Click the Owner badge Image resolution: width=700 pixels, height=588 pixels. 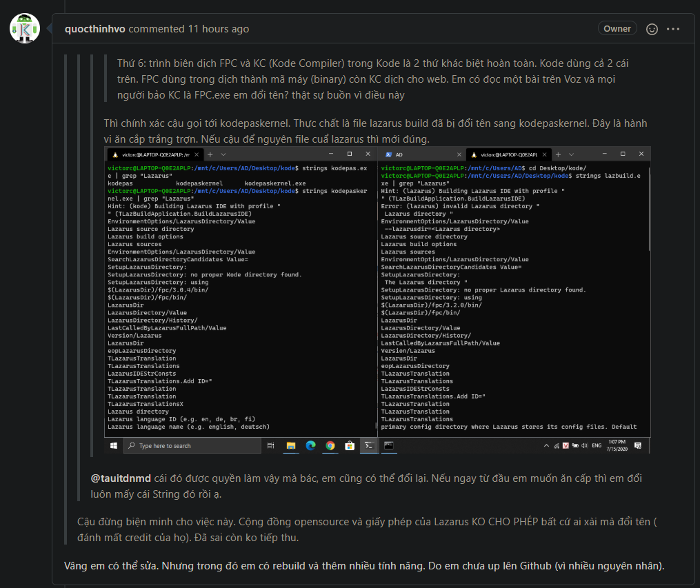(x=617, y=28)
